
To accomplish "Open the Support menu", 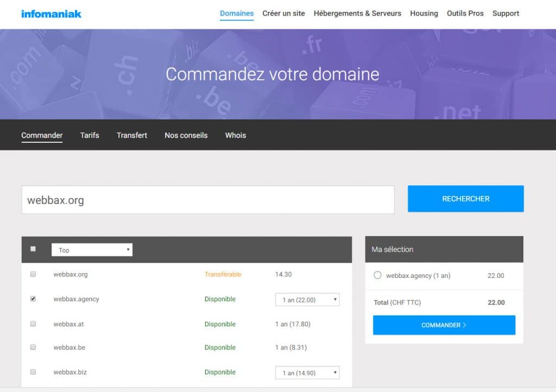I will [506, 14].
